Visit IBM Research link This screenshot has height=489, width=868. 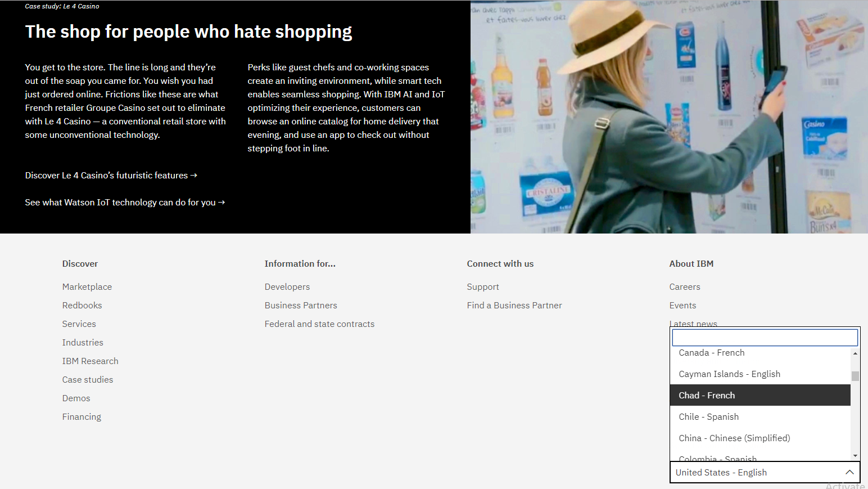point(91,361)
